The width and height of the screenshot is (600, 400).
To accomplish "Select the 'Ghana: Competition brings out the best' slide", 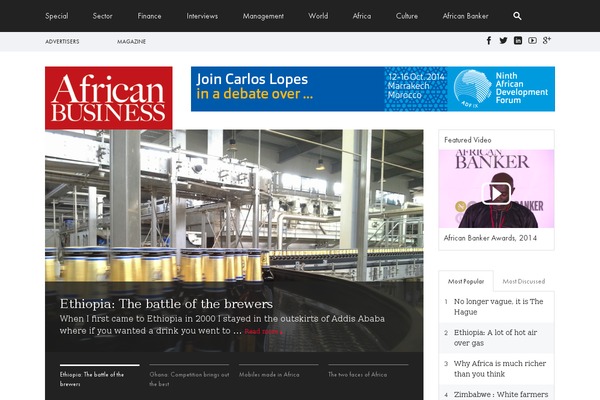I will 189,376.
